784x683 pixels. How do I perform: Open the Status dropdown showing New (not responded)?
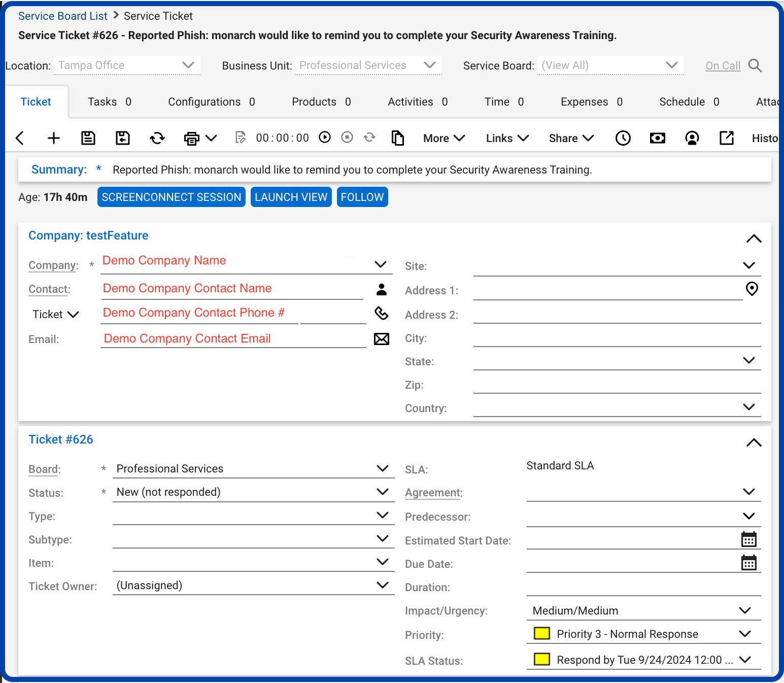[382, 491]
